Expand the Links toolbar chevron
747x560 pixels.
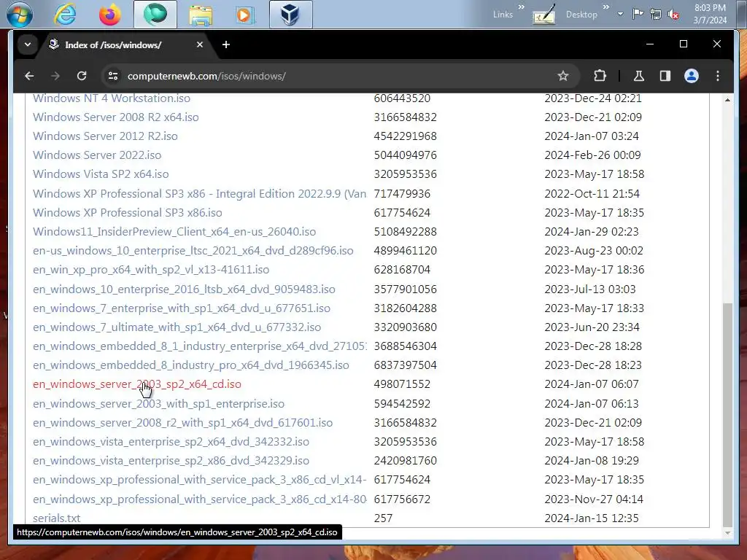[x=521, y=7]
